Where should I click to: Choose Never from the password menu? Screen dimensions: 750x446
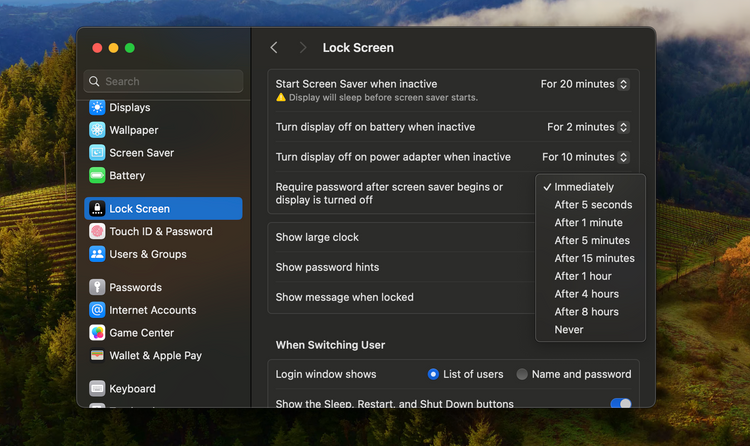pyautogui.click(x=591, y=330)
